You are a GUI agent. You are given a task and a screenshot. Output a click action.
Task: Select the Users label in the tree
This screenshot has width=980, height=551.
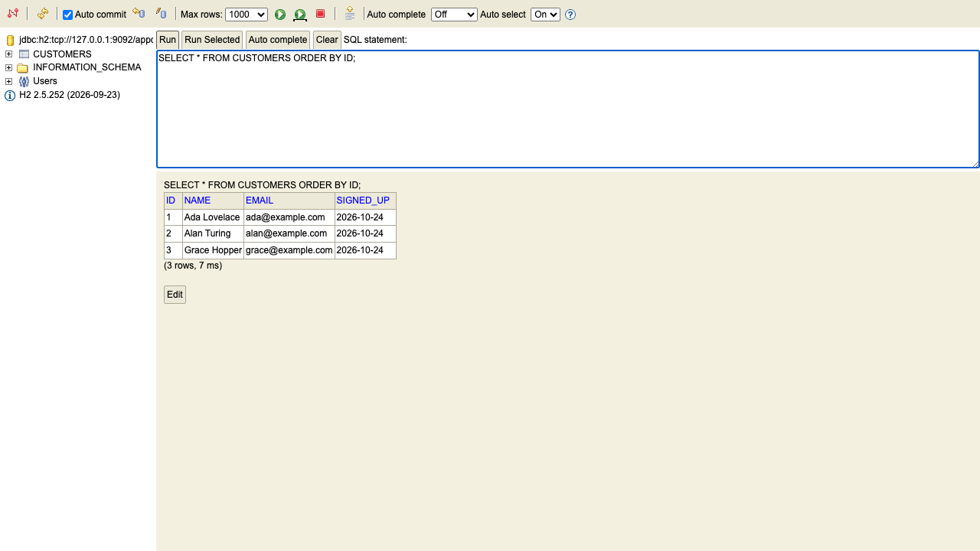pos(45,81)
